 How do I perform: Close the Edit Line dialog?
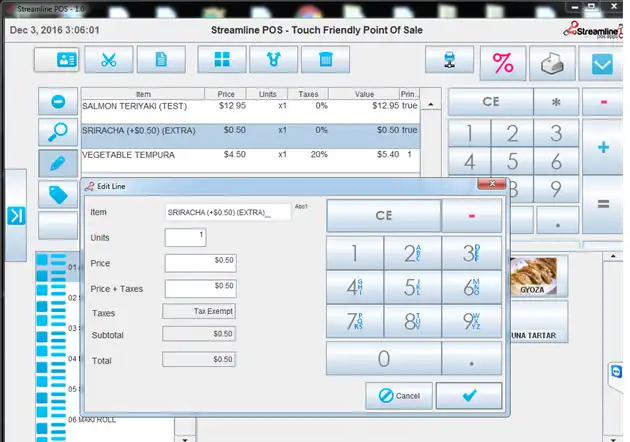pyautogui.click(x=491, y=184)
